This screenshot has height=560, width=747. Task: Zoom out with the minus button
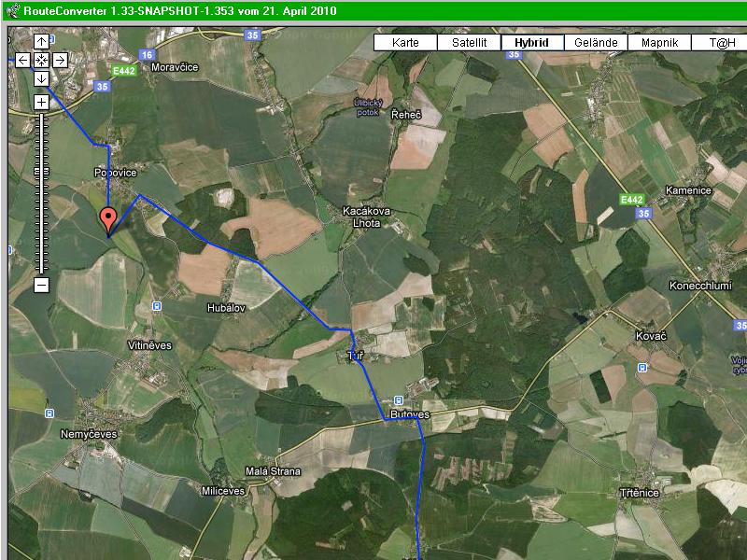coord(41,286)
